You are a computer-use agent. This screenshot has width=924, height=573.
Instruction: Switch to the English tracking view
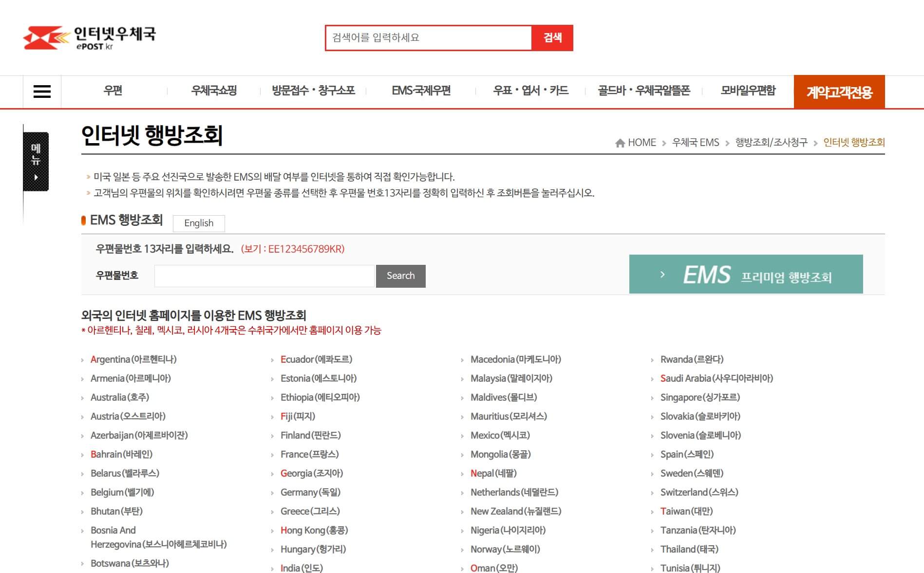coord(198,223)
